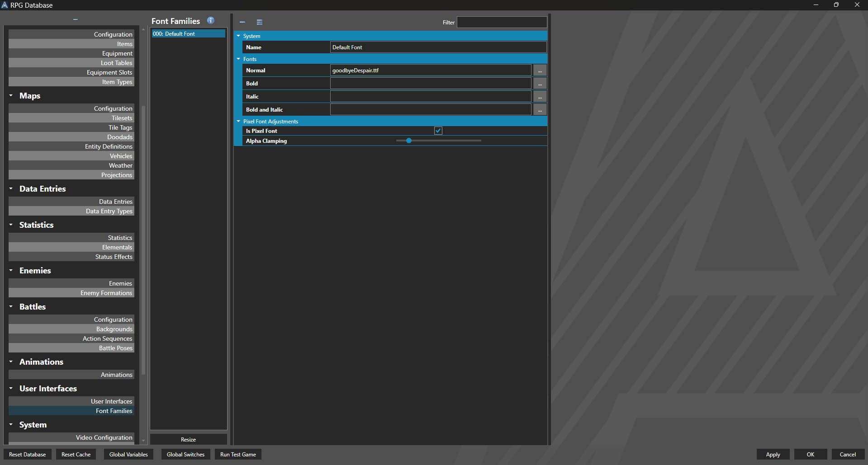Click the hamburger menu in the properties panel
This screenshot has width=868, height=465.
pos(259,22)
